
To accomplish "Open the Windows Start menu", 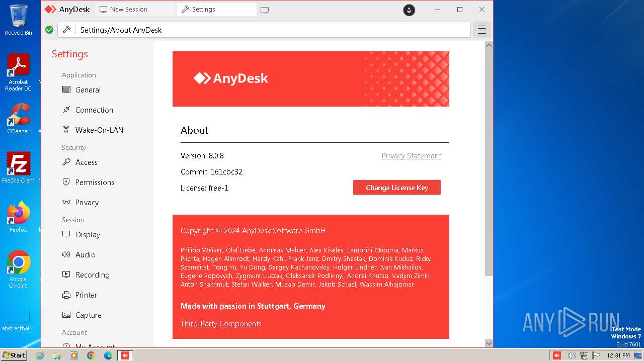I will click(14, 355).
